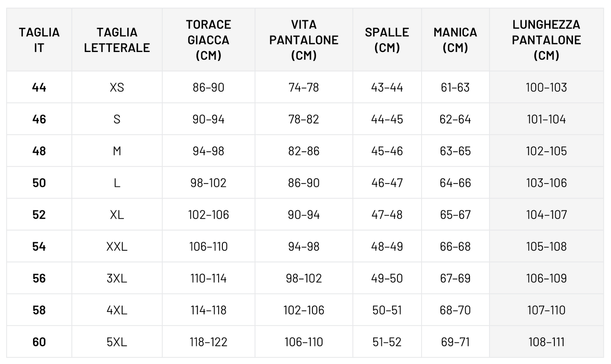Click the TAGLIA LETTERALE column header
Screen dimensions: 611x364
[x=117, y=40]
